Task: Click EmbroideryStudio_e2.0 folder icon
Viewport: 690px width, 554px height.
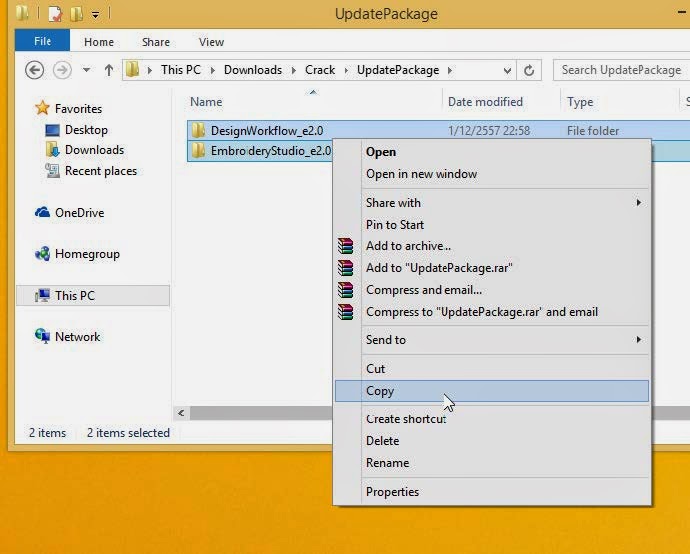Action: click(x=198, y=150)
